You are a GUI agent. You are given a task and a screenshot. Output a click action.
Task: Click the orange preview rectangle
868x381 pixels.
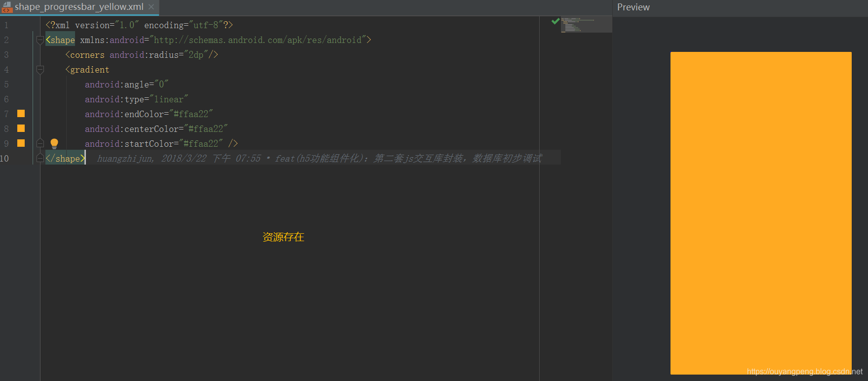point(761,213)
